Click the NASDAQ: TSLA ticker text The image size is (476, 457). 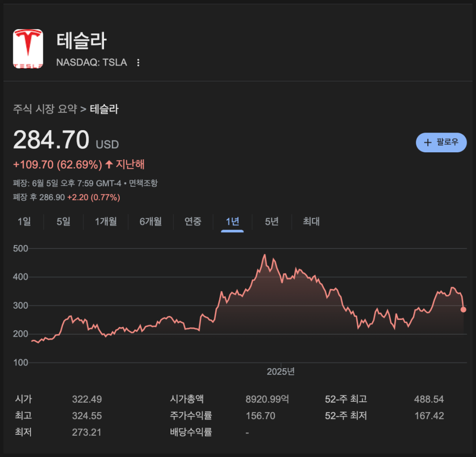coord(91,62)
